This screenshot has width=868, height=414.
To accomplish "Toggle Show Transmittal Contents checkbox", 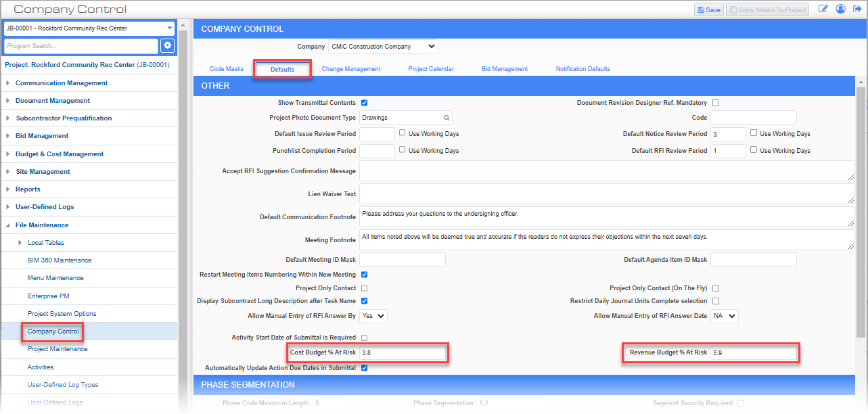I will 364,103.
